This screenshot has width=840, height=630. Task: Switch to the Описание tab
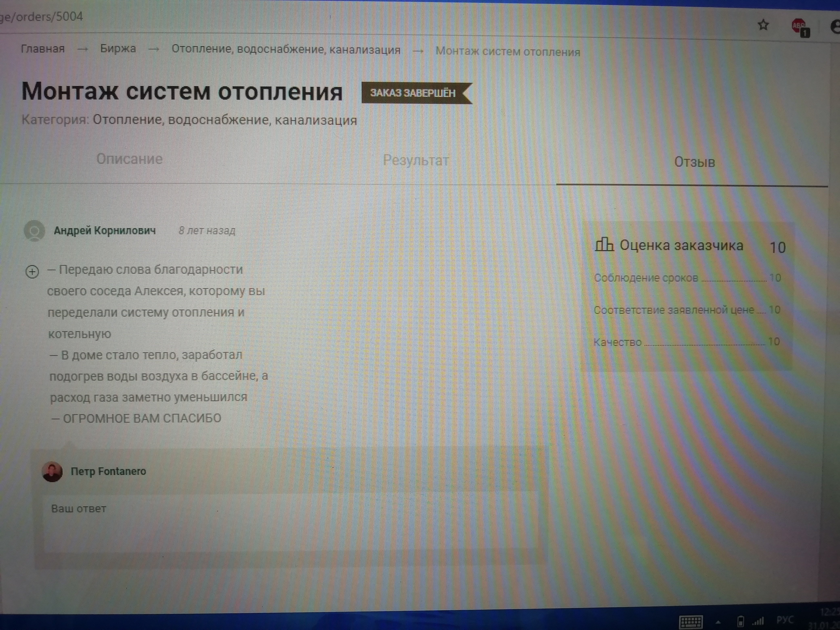(x=129, y=159)
